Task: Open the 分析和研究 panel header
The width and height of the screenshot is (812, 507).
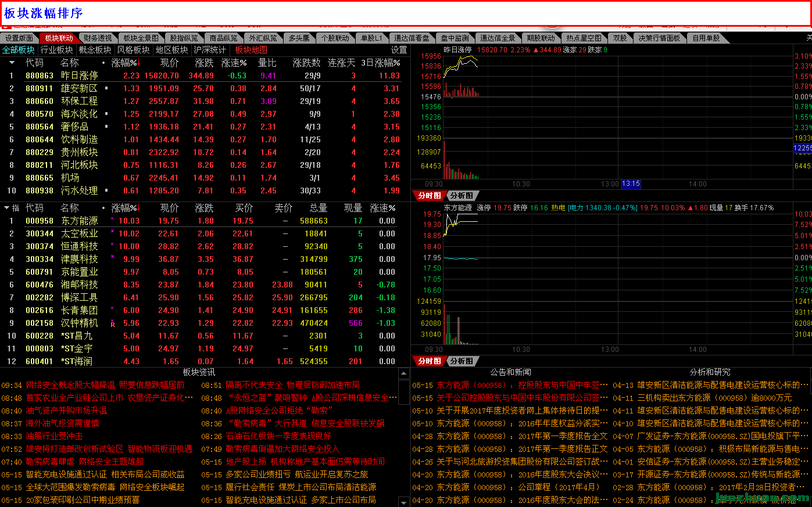Action: click(710, 372)
